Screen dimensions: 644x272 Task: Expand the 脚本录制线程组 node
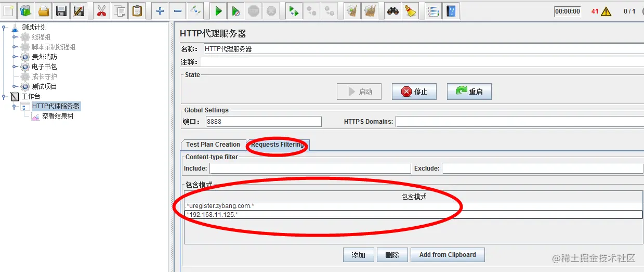(x=15, y=47)
